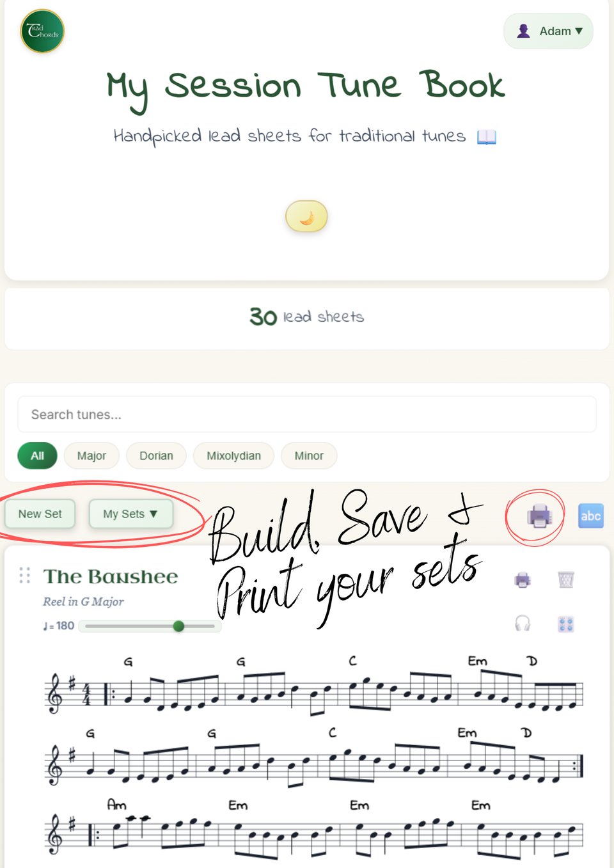Select the All filter
614x868 pixels.
click(37, 455)
